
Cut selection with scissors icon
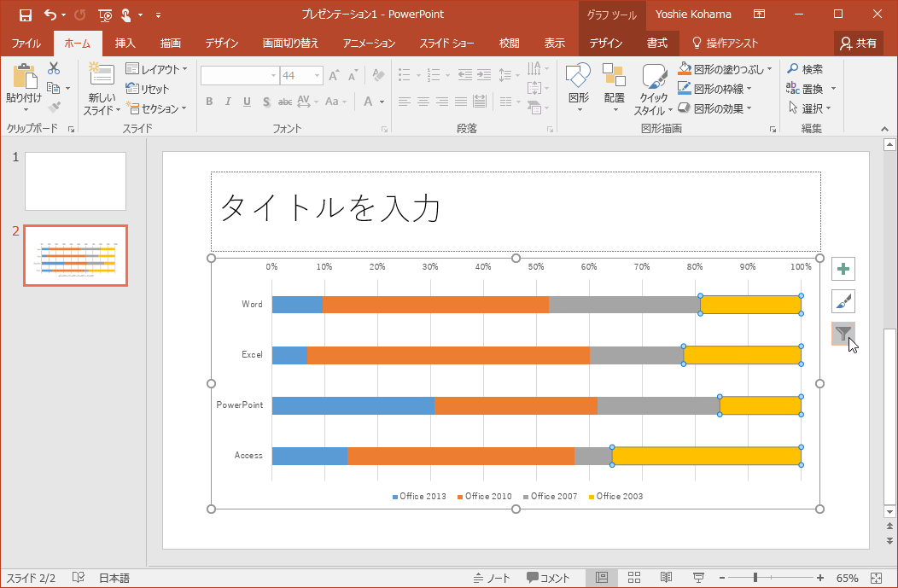(54, 68)
